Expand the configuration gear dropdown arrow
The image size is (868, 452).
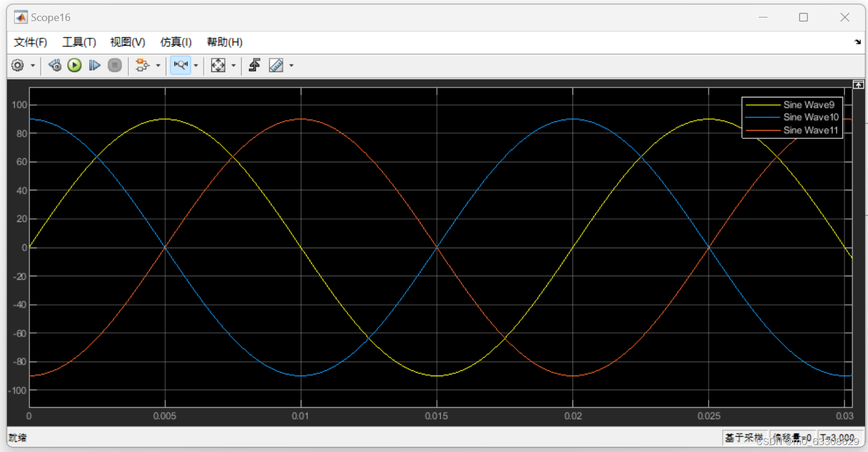tap(33, 65)
